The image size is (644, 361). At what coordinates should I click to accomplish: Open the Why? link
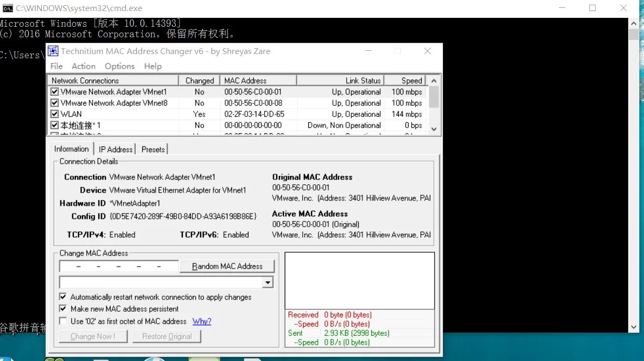[202, 321]
